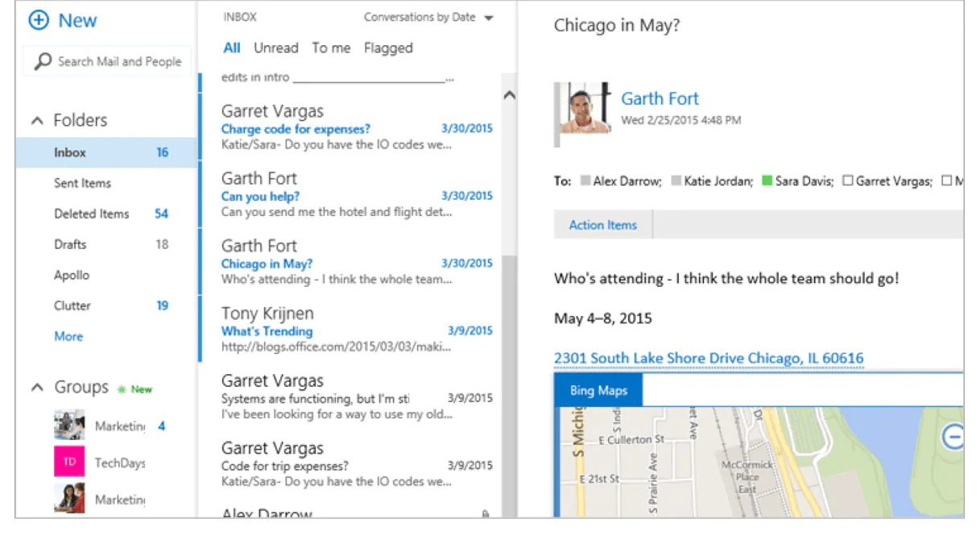Open Garth Fort's contact name link

pyautogui.click(x=660, y=98)
